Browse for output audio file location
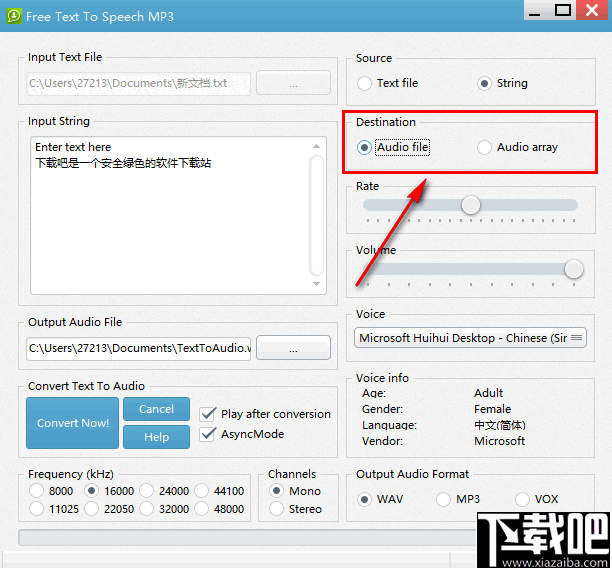Screen dimensions: 612x568 tap(293, 347)
